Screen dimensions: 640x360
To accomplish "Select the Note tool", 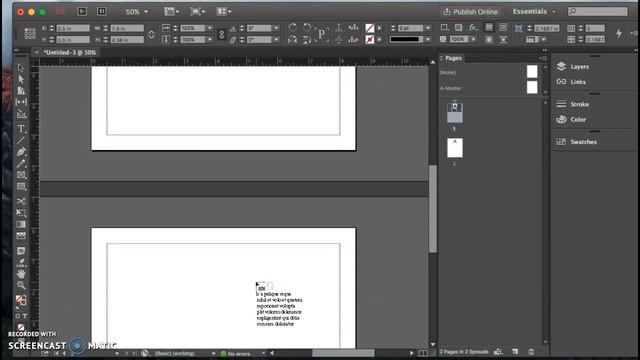I will [x=21, y=251].
